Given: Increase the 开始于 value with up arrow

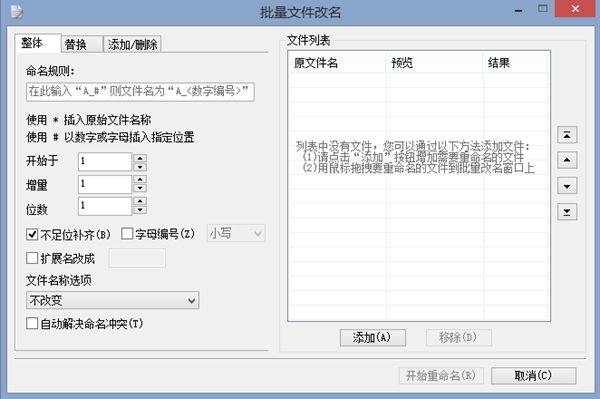Looking at the screenshot, I should 140,158.
